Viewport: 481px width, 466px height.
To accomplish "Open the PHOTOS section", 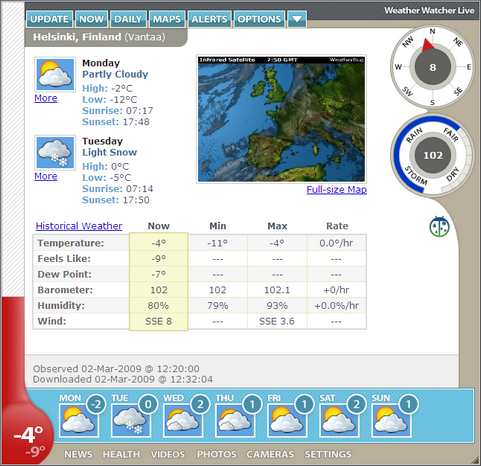I will 216,454.
